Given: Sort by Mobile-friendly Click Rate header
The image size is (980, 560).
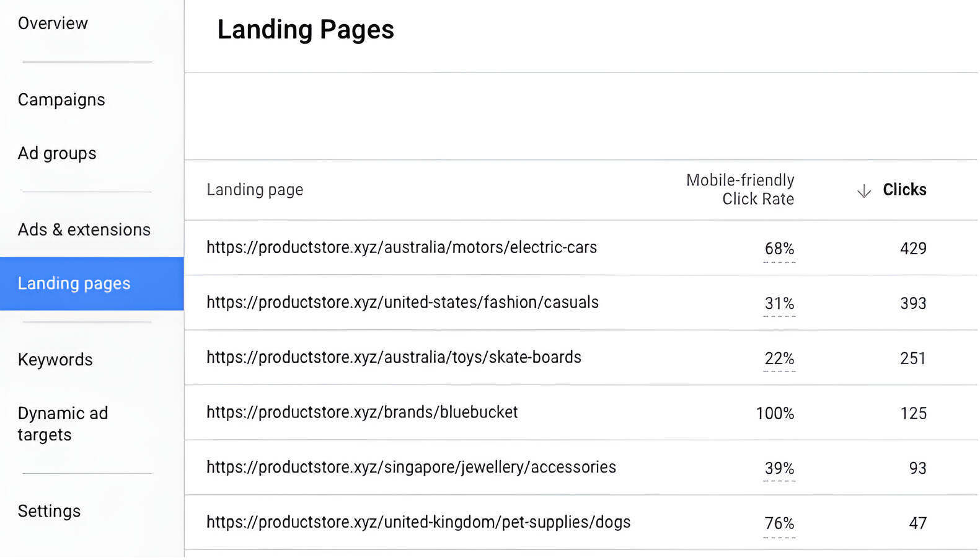Looking at the screenshot, I should 740,189.
